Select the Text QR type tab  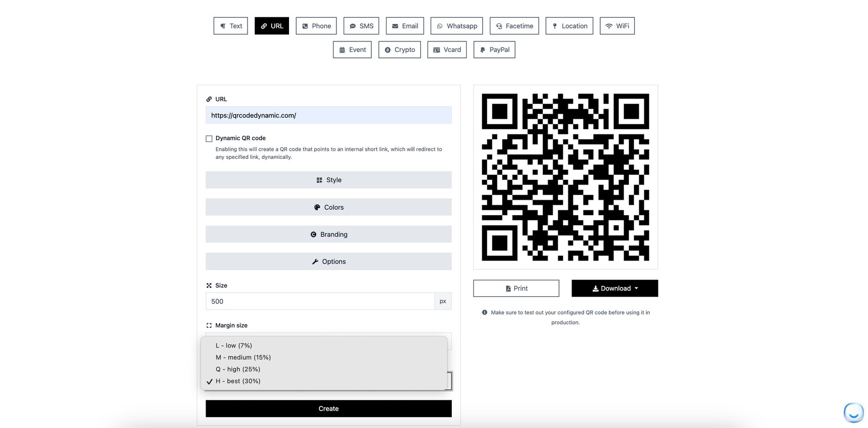230,26
